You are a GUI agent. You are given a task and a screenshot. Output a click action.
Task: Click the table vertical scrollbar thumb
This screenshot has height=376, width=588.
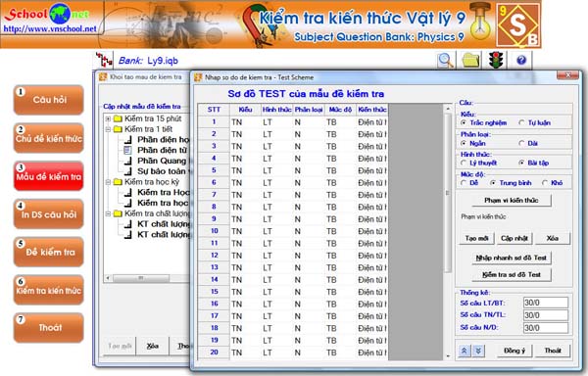[x=448, y=193]
